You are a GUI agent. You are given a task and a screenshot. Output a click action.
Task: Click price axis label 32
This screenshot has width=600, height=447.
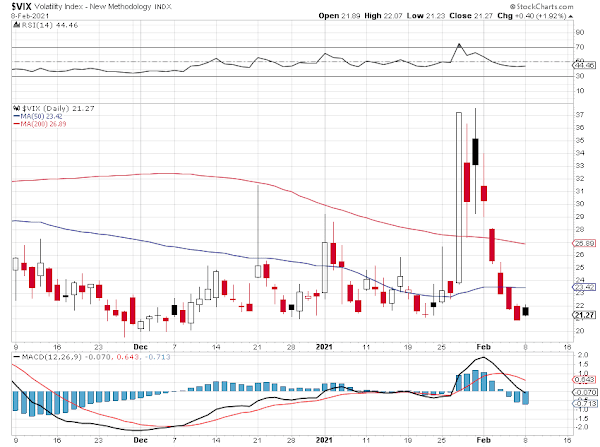pyautogui.click(x=580, y=178)
